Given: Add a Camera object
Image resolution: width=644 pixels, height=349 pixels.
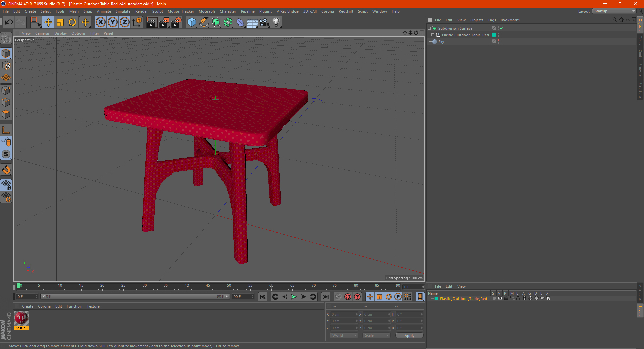Looking at the screenshot, I should 264,22.
